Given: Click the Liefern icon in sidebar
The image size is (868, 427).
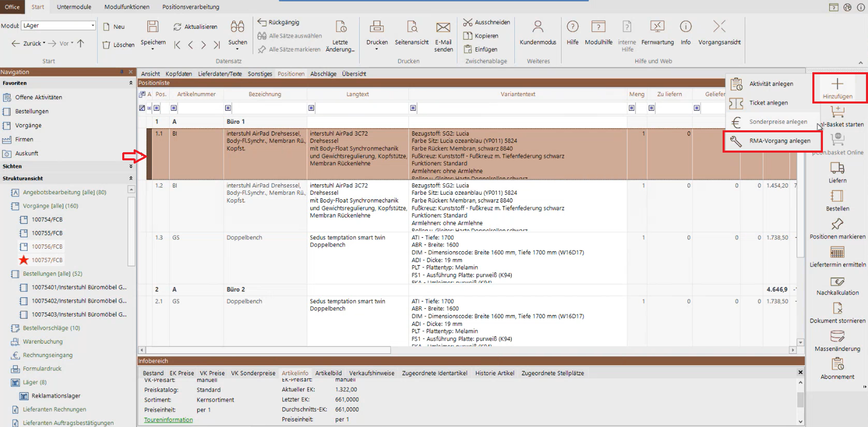Looking at the screenshot, I should pos(837,168).
